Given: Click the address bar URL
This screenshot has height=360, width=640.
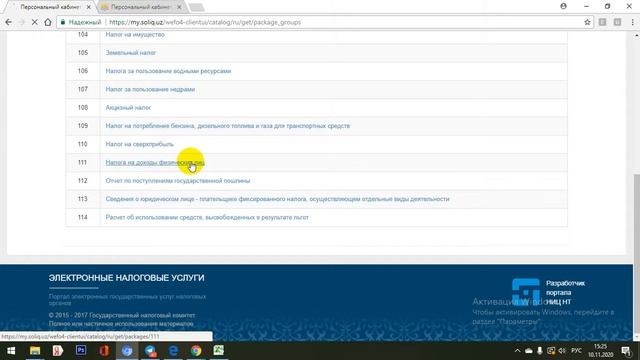Looking at the screenshot, I should [x=205, y=22].
